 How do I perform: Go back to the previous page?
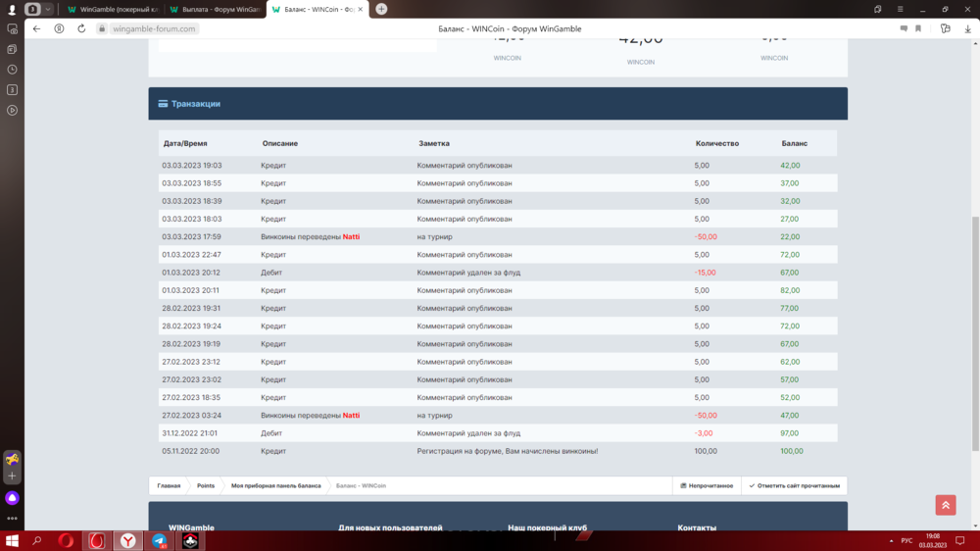[x=37, y=29]
